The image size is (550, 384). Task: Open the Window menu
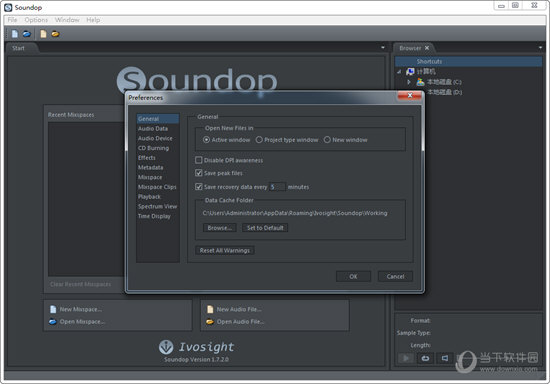coord(67,20)
